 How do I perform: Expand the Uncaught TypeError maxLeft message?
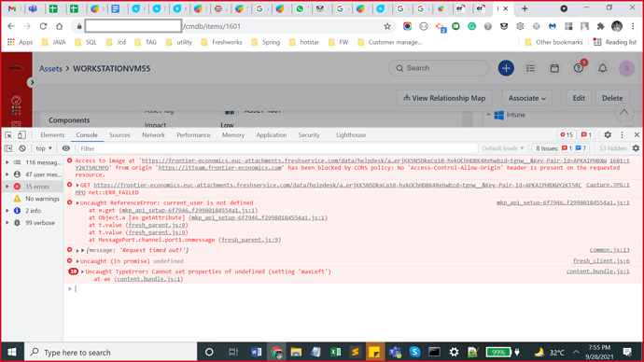[x=82, y=271]
